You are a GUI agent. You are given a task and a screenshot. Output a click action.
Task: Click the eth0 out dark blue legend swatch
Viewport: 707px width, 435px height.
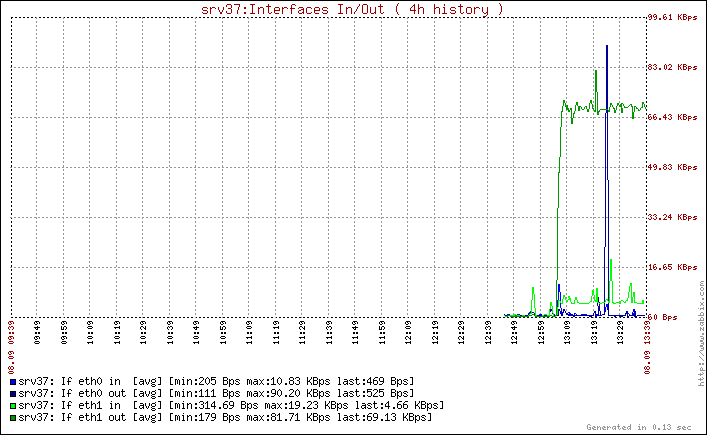pyautogui.click(x=13, y=394)
